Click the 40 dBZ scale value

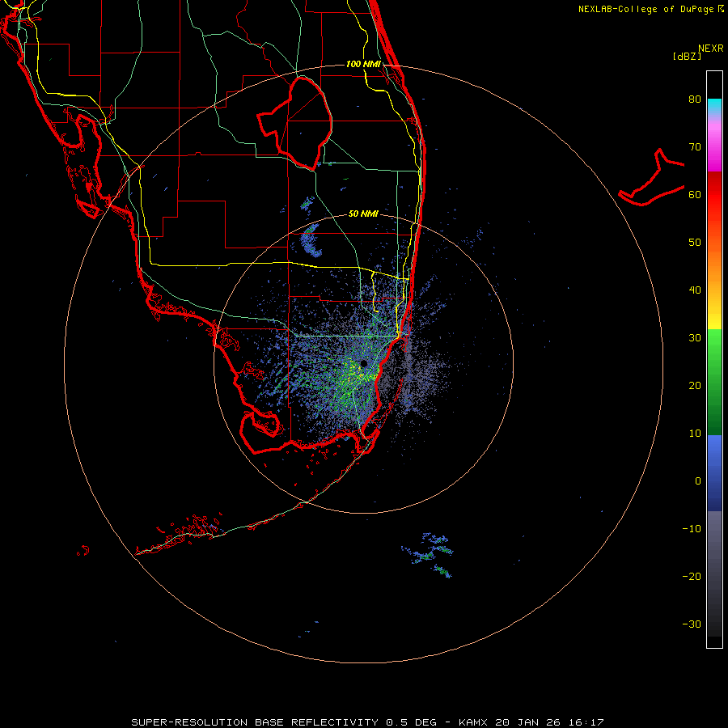coord(695,290)
